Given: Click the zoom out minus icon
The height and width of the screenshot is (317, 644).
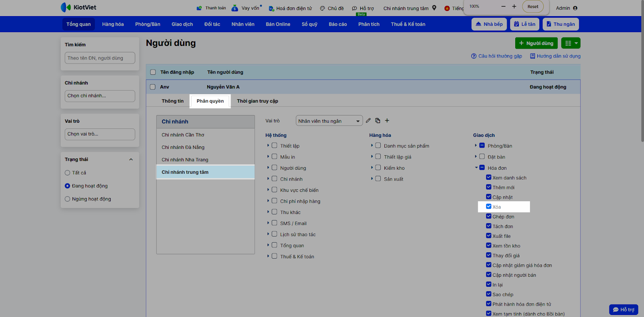Looking at the screenshot, I should 503,6.
